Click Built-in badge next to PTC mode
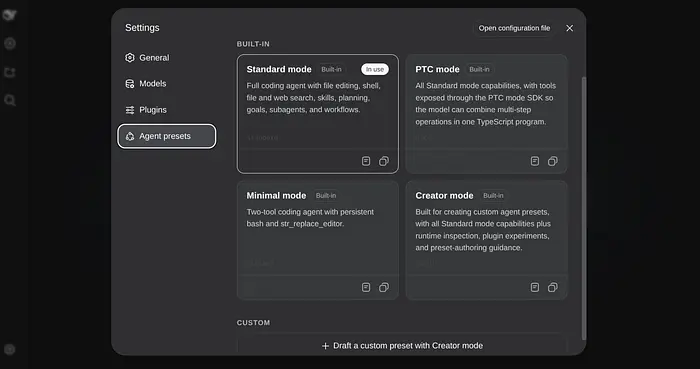Screen dimensions: 700x369 point(479,69)
